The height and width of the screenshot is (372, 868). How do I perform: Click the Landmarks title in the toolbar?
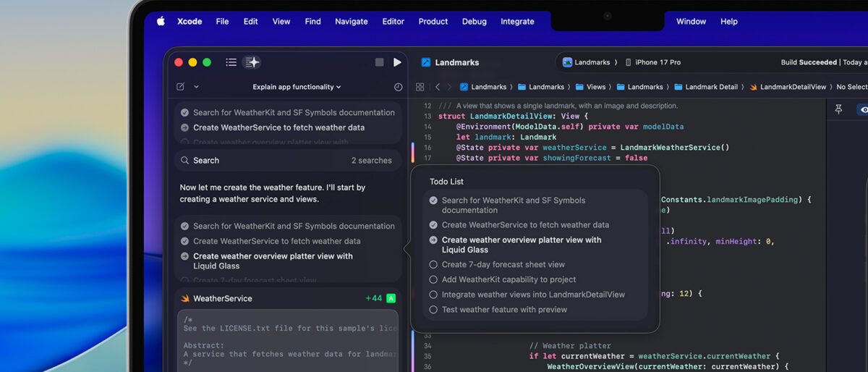(457, 62)
